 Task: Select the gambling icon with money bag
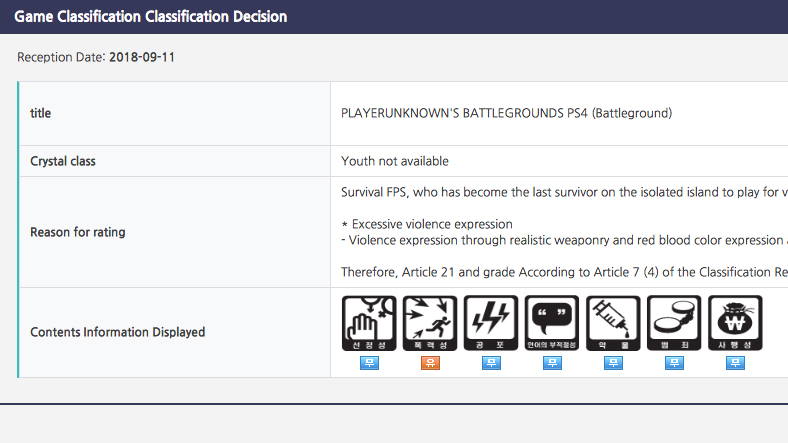pyautogui.click(x=735, y=323)
